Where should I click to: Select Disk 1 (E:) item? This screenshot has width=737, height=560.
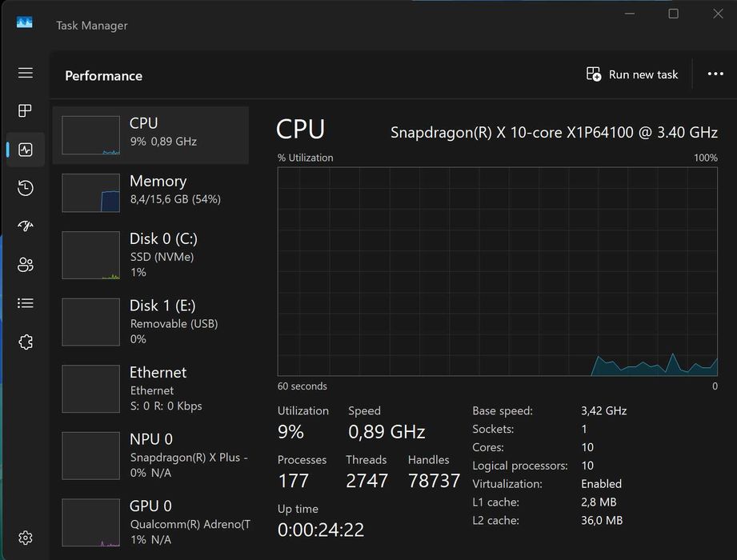pos(150,322)
